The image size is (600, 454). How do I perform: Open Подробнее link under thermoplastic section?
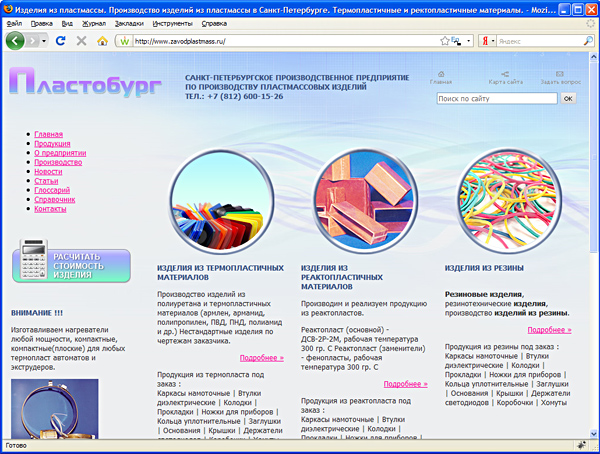(262, 358)
